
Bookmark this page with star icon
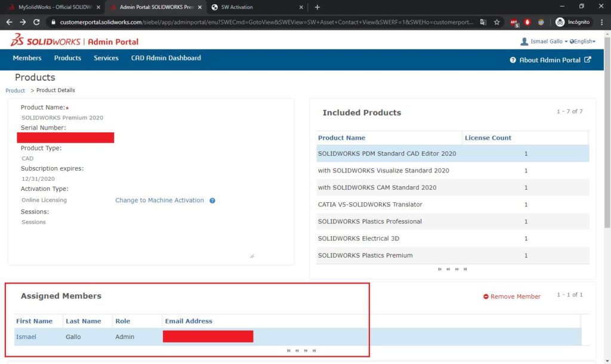(497, 22)
